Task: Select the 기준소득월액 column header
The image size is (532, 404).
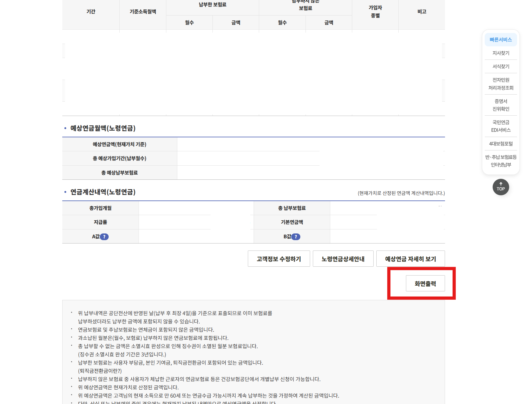Action: [x=143, y=11]
